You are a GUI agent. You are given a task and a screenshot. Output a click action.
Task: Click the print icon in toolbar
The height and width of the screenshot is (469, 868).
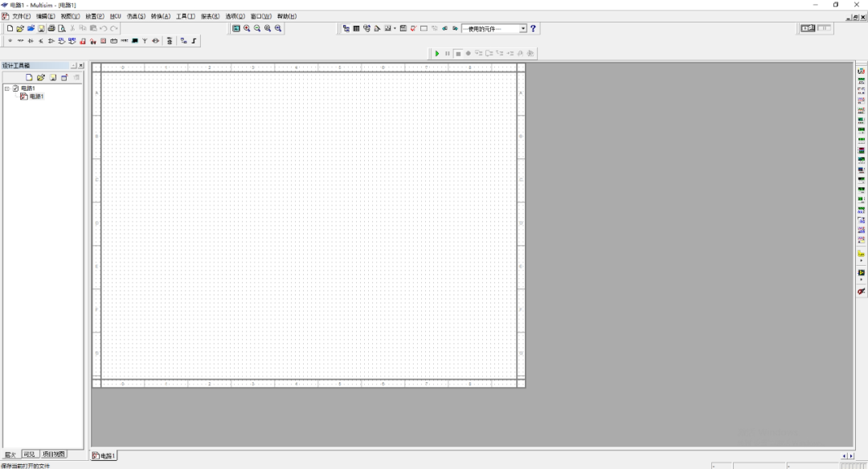[51, 28]
